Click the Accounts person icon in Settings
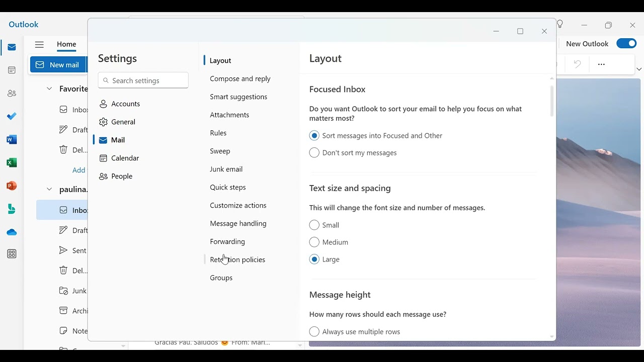 tap(103, 104)
